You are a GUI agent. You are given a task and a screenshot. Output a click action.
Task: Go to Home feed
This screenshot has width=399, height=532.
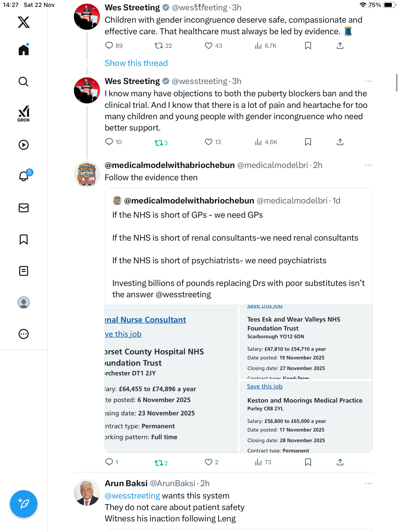tap(24, 50)
